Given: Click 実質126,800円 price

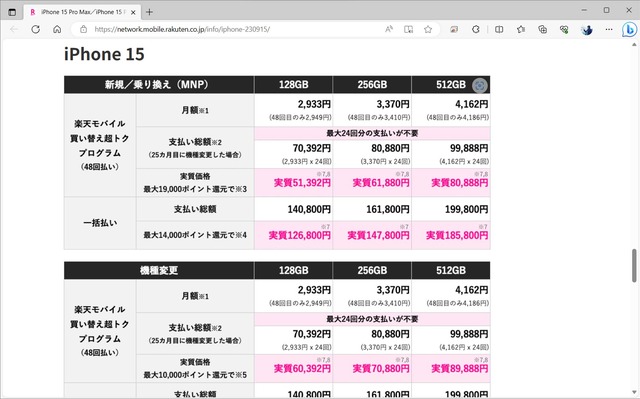Looking at the screenshot, I should (300, 235).
